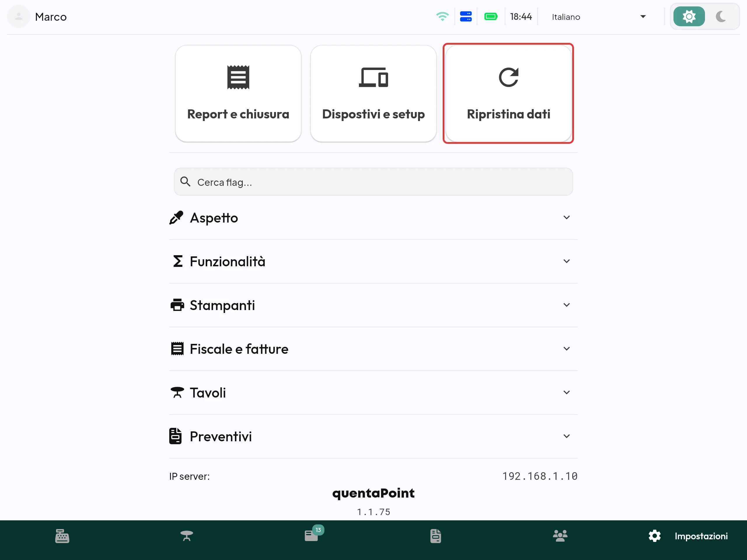Open Dispositivi e setup card
The image size is (747, 560).
pyautogui.click(x=373, y=94)
